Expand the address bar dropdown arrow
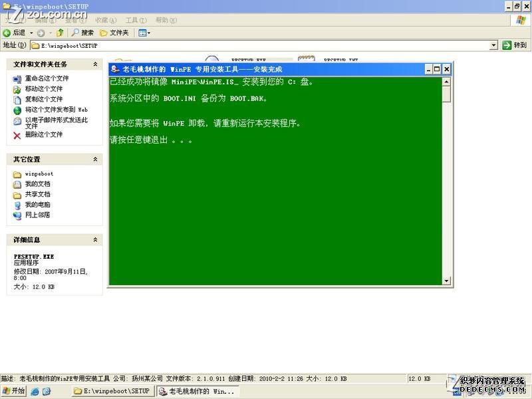Viewport: 532px width, 399px height. (493, 45)
